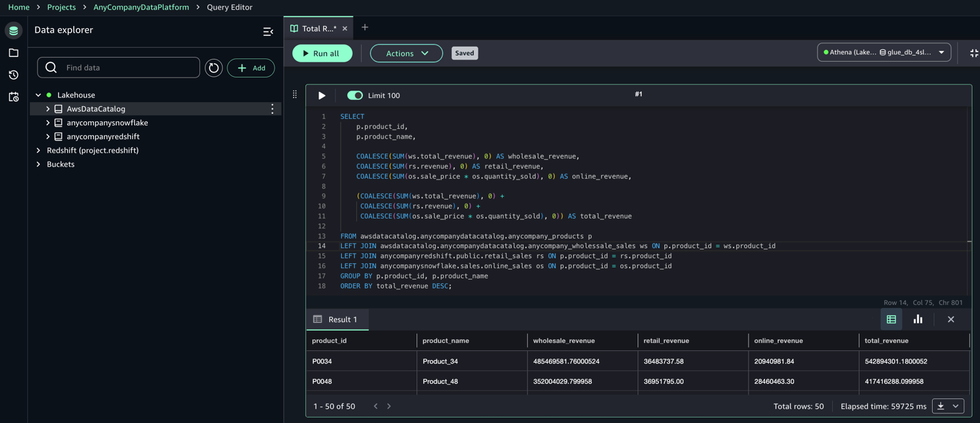Run query cell with play icon
980x423 pixels.
(322, 96)
